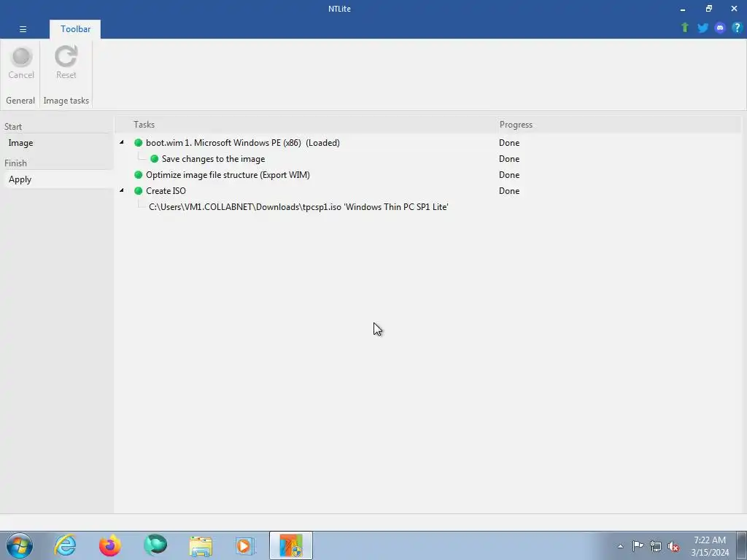Screen dimensions: 747x560
Task: Click the Finish section heading in sidebar
Action: (x=16, y=163)
